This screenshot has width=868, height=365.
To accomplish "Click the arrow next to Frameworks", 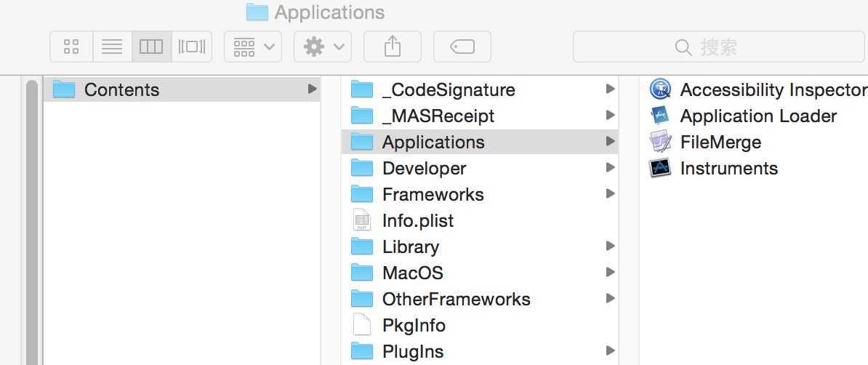I will tap(610, 193).
